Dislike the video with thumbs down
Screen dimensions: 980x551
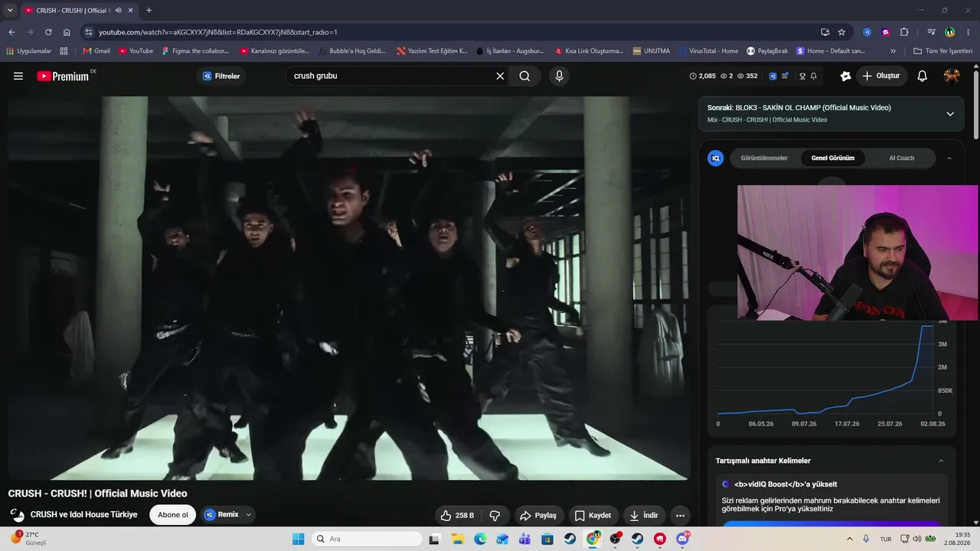pos(495,515)
